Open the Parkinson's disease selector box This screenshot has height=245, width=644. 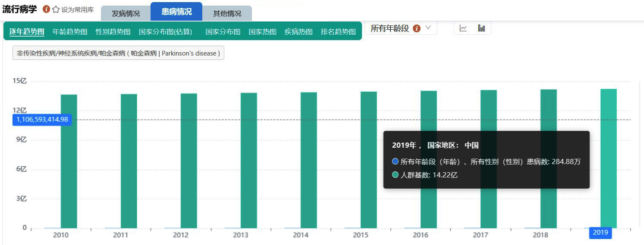[x=118, y=53]
